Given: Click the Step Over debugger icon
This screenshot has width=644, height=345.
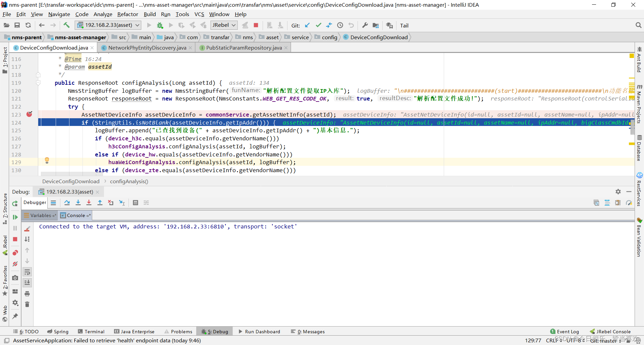Looking at the screenshot, I should coord(67,203).
